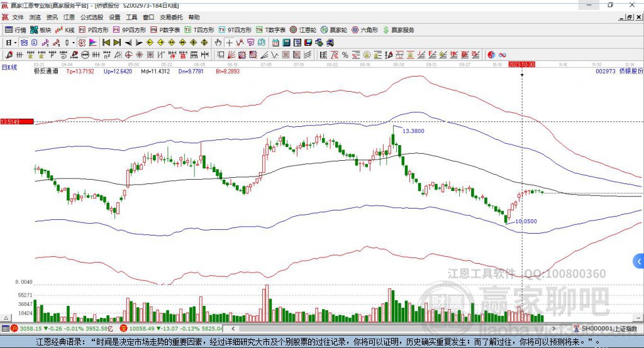The image size is (644, 348).
Task: Click the black left arrow icon
Action: [x=128, y=43]
